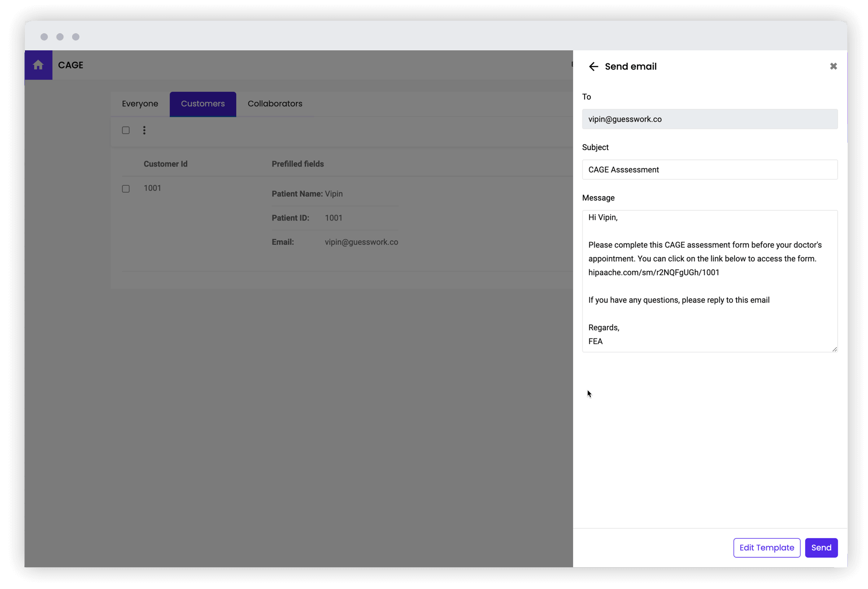The image size is (868, 589).
Task: Select the Customers tab
Action: 202,104
